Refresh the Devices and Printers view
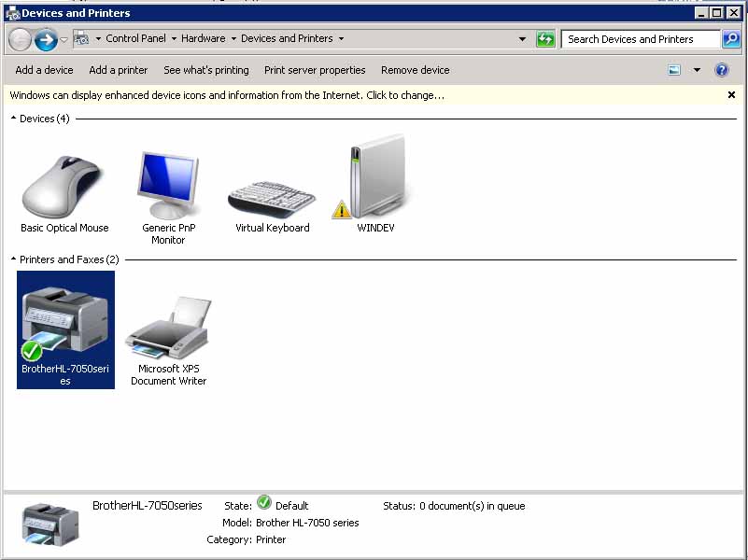The width and height of the screenshot is (748, 560). point(545,39)
